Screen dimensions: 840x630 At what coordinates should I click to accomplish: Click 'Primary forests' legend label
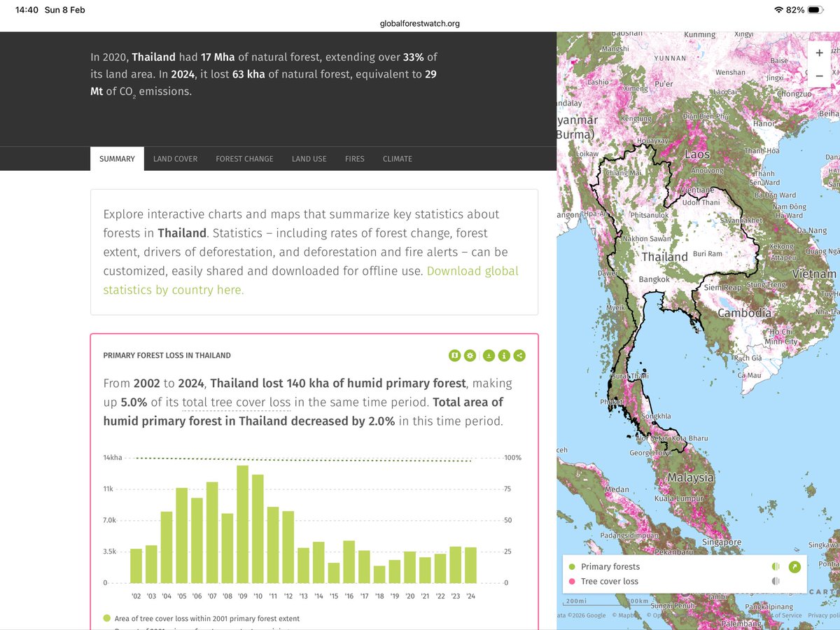[x=610, y=567]
